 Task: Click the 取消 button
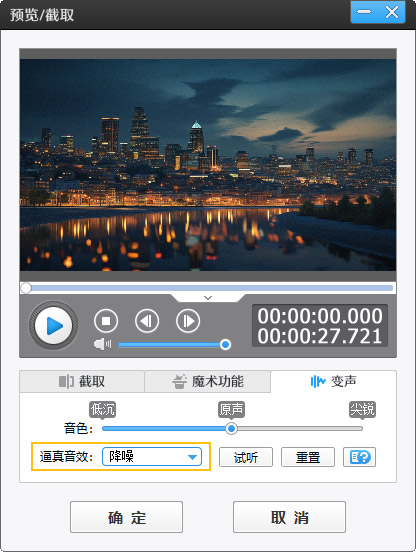289,517
